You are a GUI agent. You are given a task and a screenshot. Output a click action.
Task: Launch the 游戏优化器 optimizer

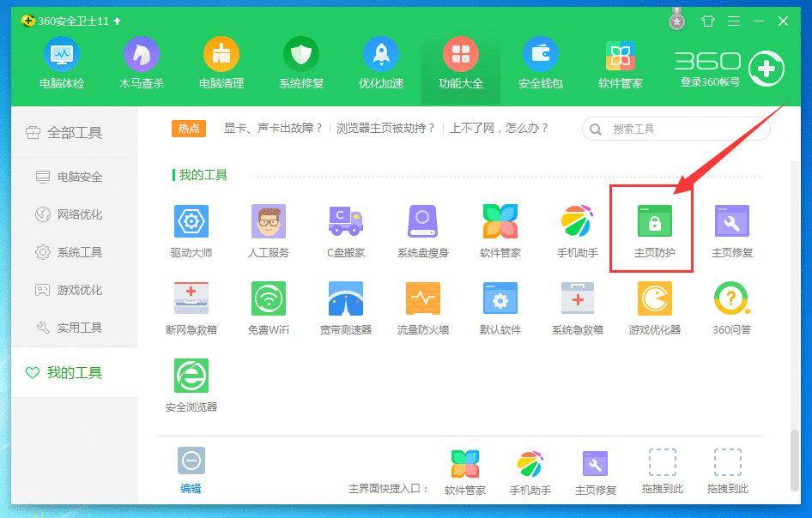(x=653, y=302)
